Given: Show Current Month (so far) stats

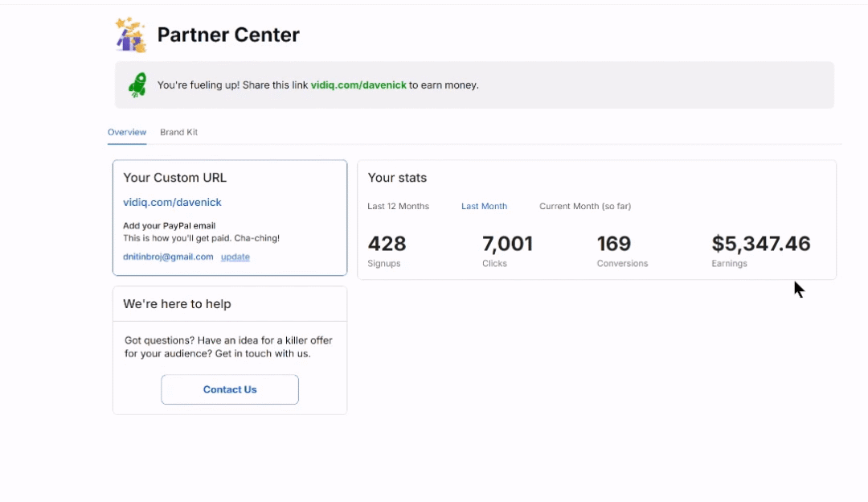Looking at the screenshot, I should tap(585, 206).
